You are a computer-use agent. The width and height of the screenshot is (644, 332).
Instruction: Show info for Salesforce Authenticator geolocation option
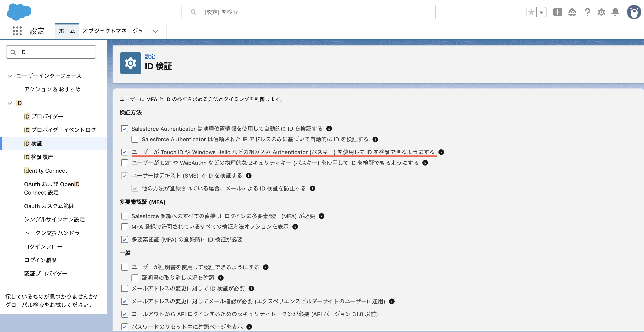(x=329, y=128)
